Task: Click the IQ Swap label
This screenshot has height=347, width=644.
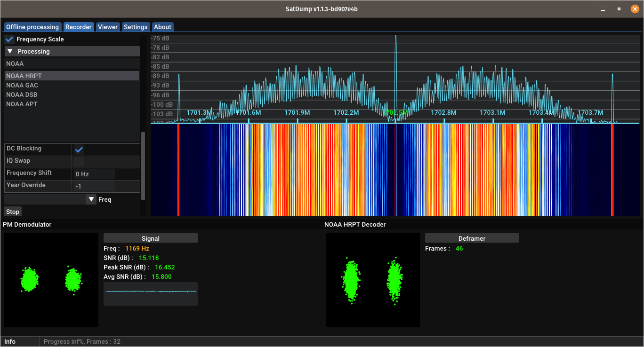Action: pos(18,160)
